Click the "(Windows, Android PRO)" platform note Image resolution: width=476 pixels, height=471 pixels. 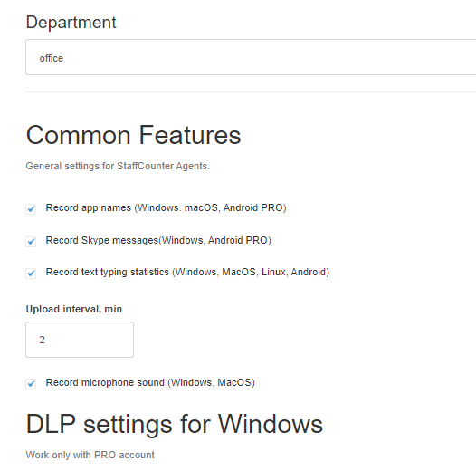pyautogui.click(x=215, y=240)
